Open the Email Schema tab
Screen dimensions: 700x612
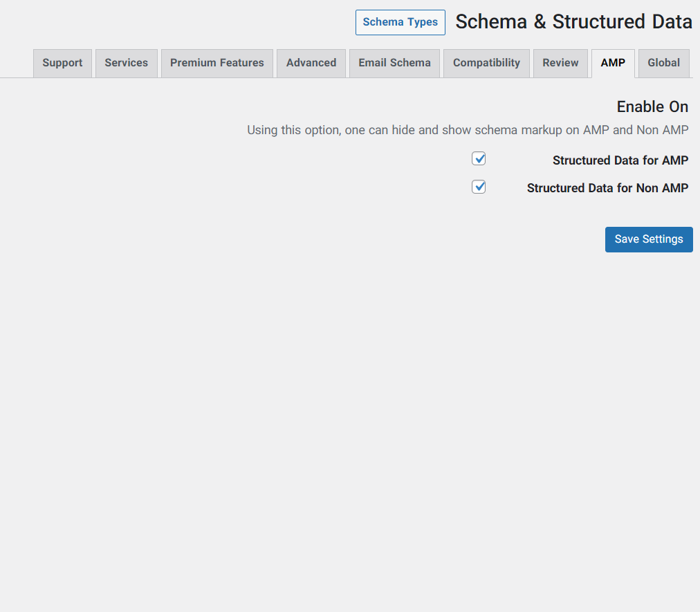pos(394,63)
